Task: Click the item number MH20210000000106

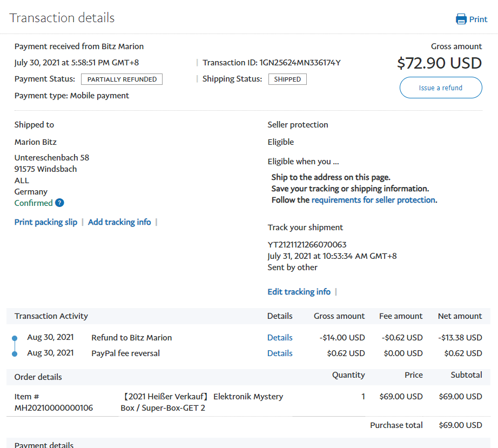Action: [53, 408]
